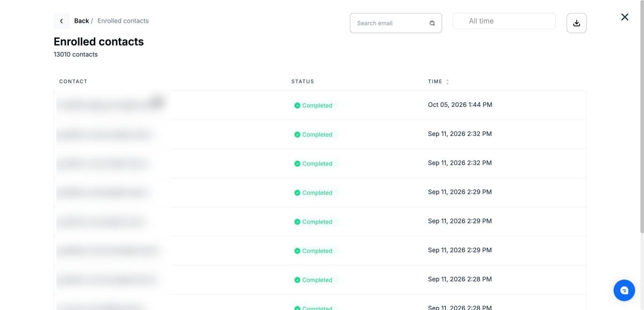
Task: Click the blurred contact in the Oct 05 row
Action: click(110, 104)
